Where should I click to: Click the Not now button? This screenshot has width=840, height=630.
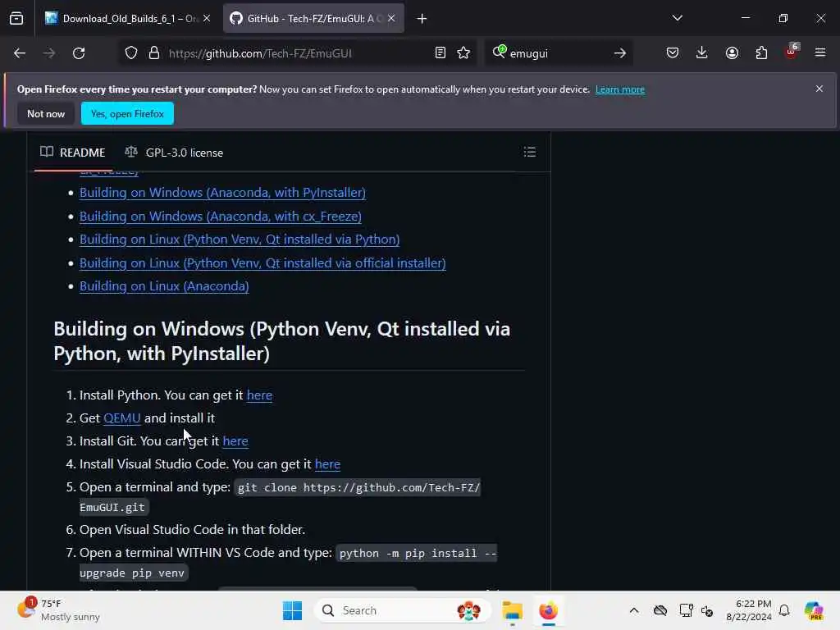coord(46,113)
